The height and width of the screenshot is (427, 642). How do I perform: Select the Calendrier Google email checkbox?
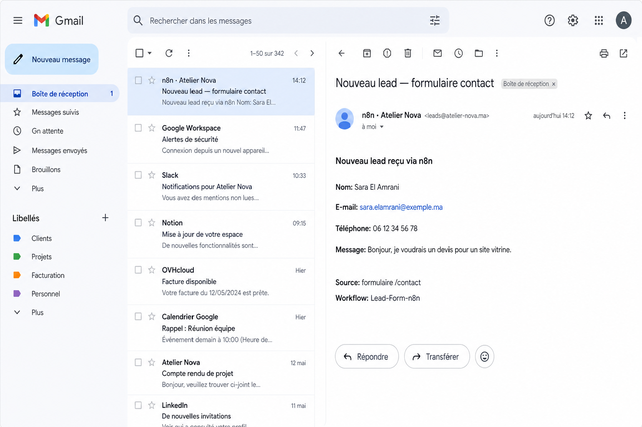138,316
